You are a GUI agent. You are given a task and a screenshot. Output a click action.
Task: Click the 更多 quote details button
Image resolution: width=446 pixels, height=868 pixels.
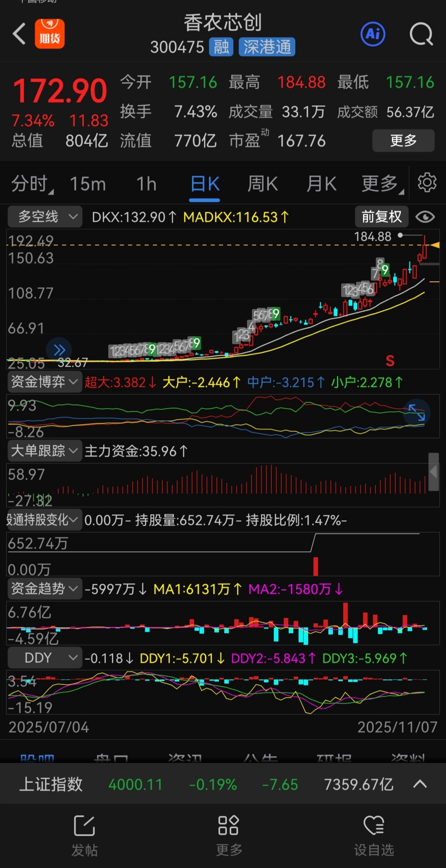tap(403, 141)
